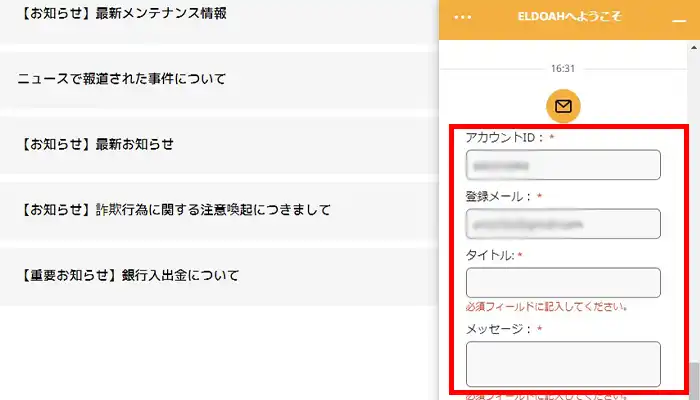The image size is (700, 400).
Task: Open 【重要お知らせ】銀行入出金について notice
Action: 219,276
